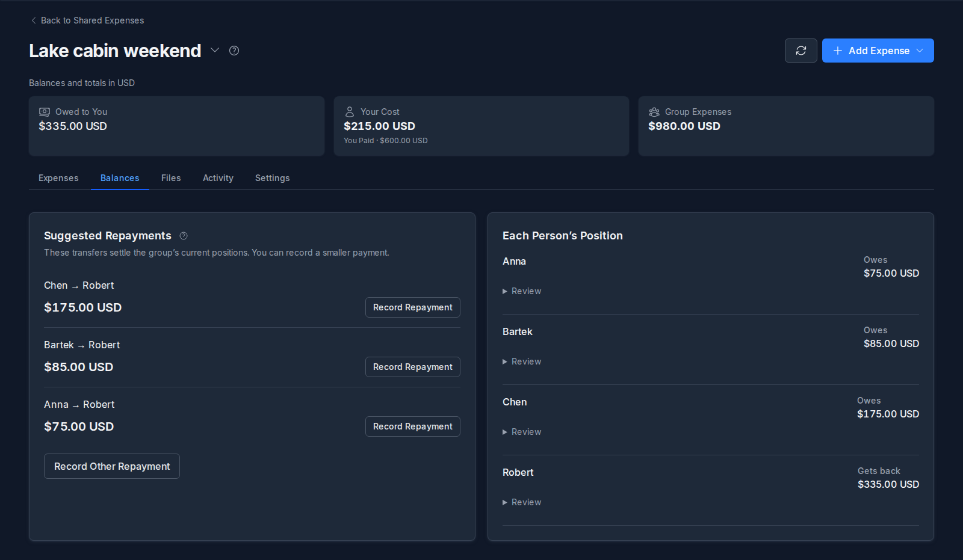The height and width of the screenshot is (560, 963).
Task: Click the Group Expenses people icon
Action: point(654,112)
